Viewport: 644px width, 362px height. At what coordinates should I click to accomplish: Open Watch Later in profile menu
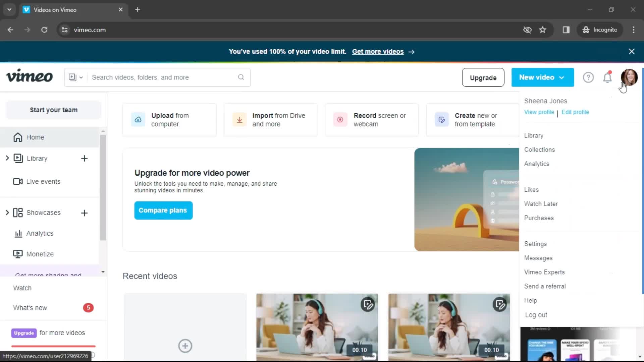(x=541, y=204)
